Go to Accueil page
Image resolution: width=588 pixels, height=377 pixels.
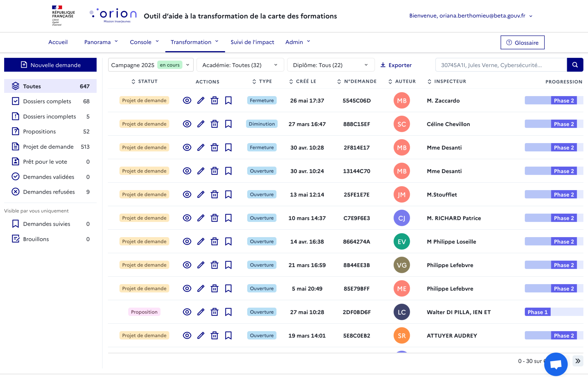(x=58, y=42)
